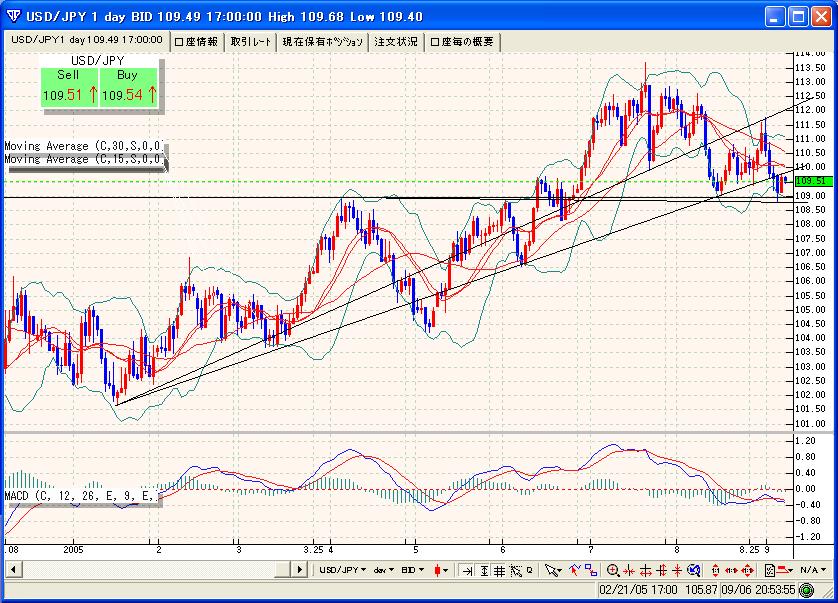Select the trendline drawing tool
Viewport: 838px width, 603px height.
click(x=574, y=571)
